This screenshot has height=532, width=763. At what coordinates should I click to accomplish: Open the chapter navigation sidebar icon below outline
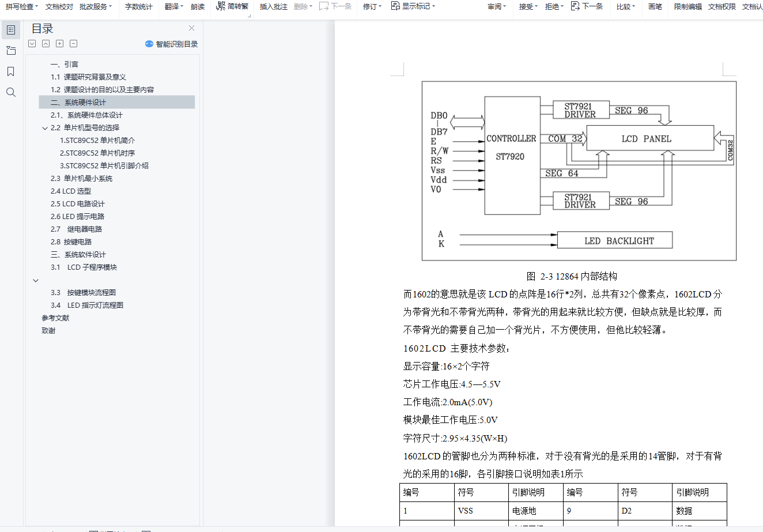[11, 51]
